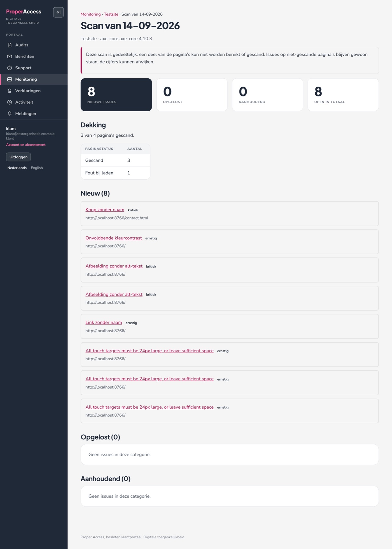The image size is (392, 549).
Task: Click the Audits document icon
Action: click(x=9, y=45)
